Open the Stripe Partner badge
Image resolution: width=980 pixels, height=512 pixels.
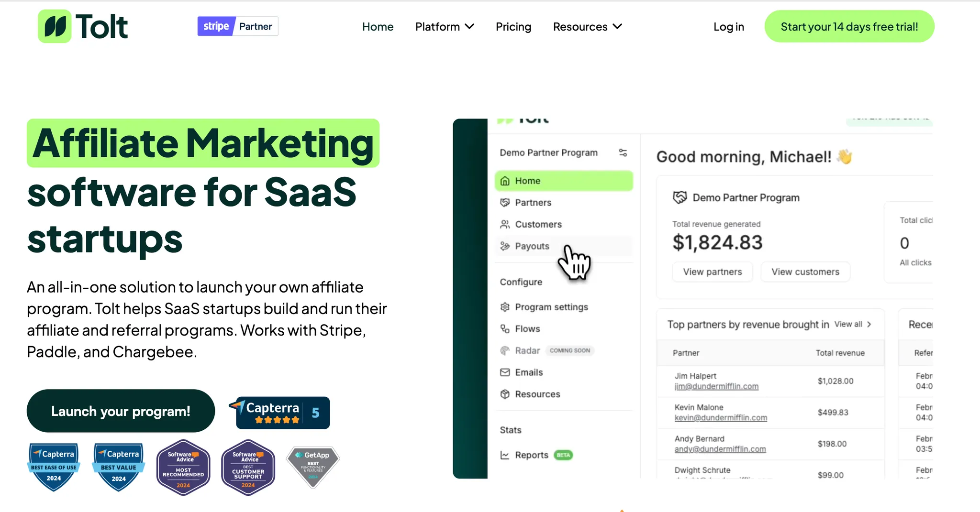click(238, 26)
